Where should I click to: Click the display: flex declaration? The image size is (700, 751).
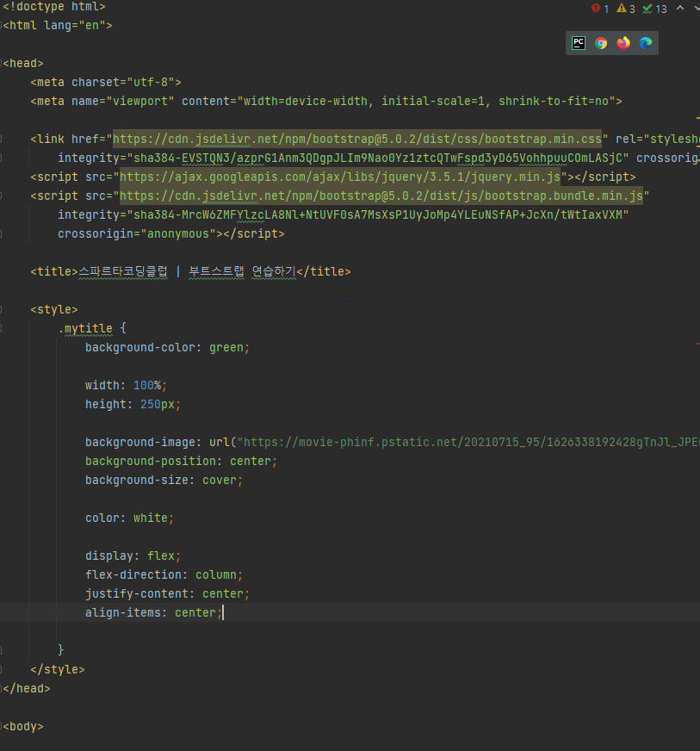point(133,555)
